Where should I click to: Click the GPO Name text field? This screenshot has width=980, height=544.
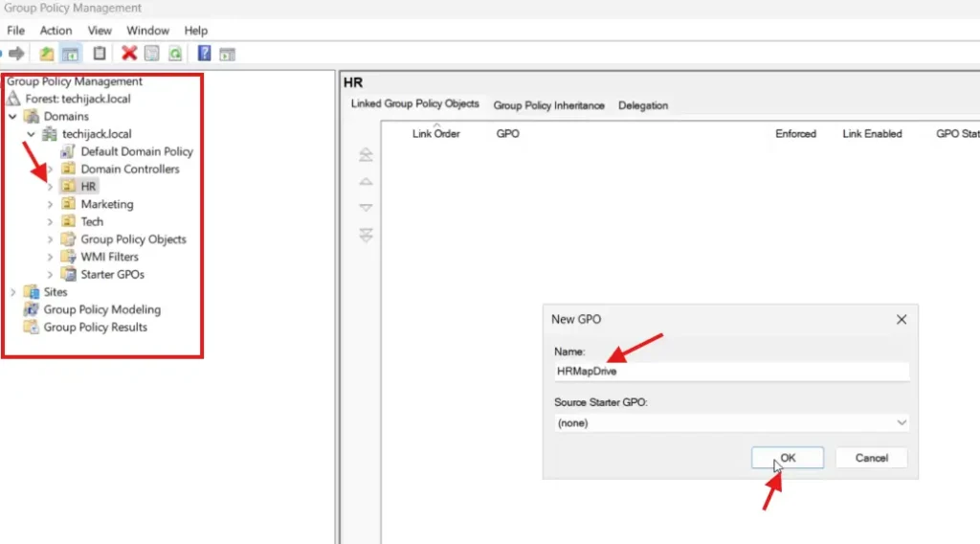click(x=730, y=372)
